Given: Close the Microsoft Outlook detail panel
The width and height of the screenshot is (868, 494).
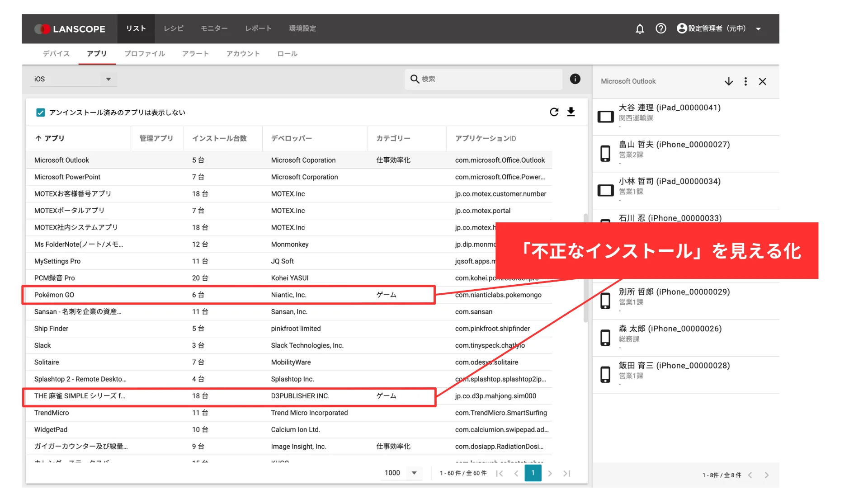Looking at the screenshot, I should click(762, 81).
